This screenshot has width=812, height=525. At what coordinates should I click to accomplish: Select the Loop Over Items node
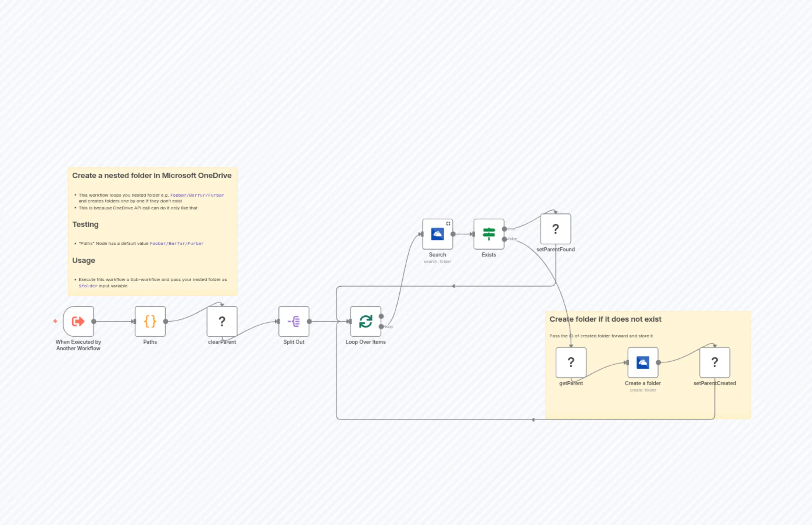click(366, 321)
